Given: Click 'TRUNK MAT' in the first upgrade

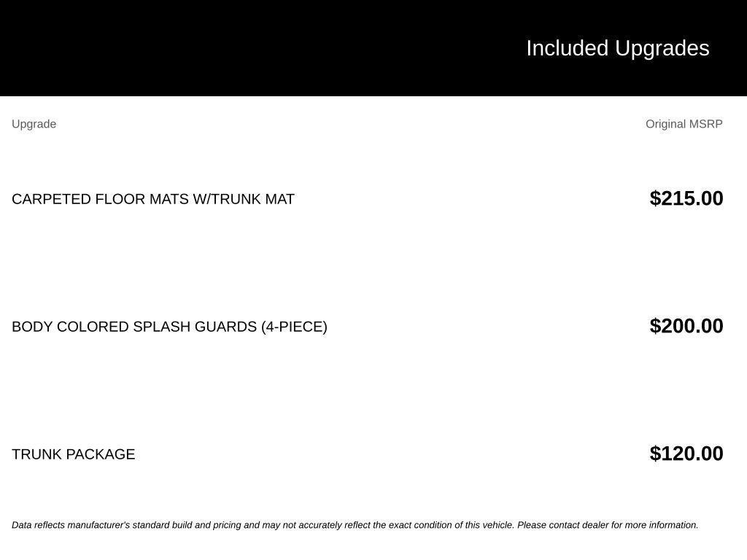Looking at the screenshot, I should click(252, 199).
